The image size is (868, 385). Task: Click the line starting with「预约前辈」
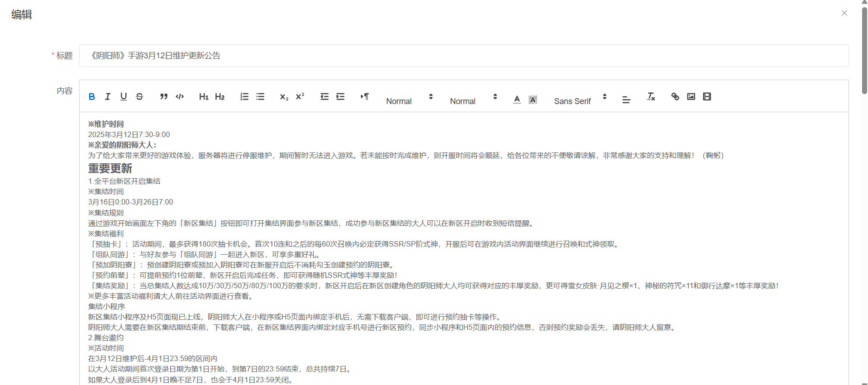[243, 275]
